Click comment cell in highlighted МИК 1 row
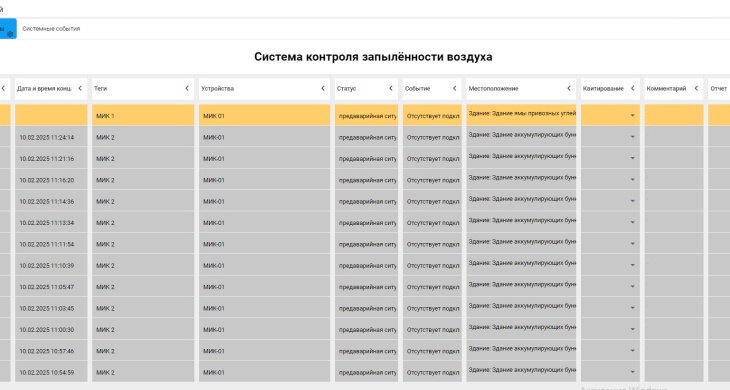The image size is (730, 390). point(674,115)
